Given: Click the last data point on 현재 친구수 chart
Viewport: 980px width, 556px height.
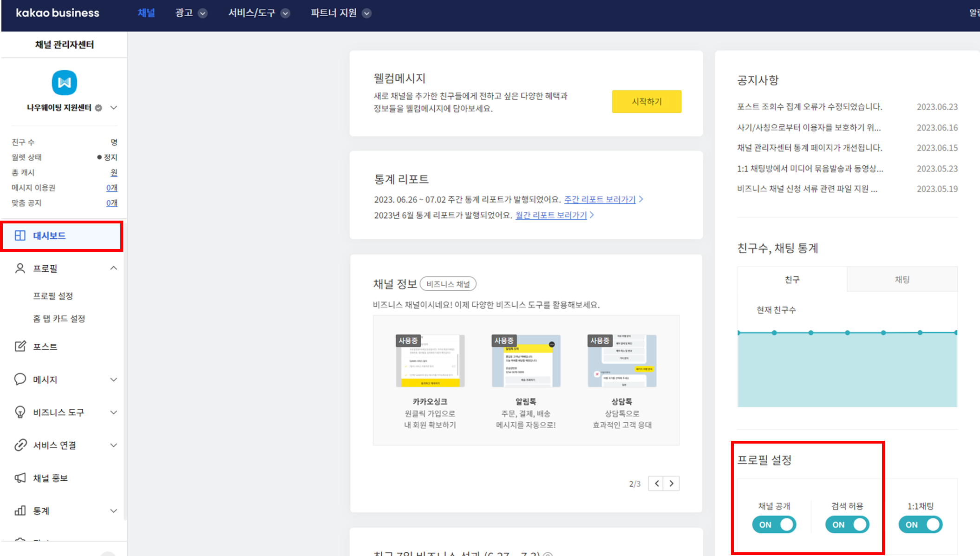Looking at the screenshot, I should (956, 333).
